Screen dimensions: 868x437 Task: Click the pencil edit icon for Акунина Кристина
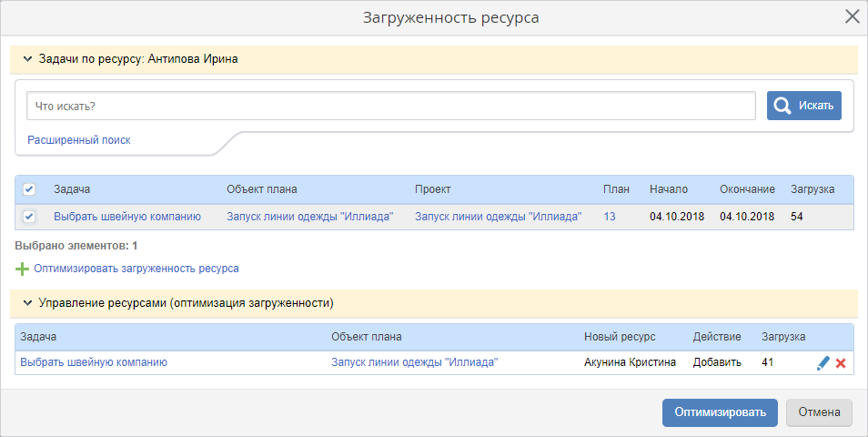pos(823,362)
